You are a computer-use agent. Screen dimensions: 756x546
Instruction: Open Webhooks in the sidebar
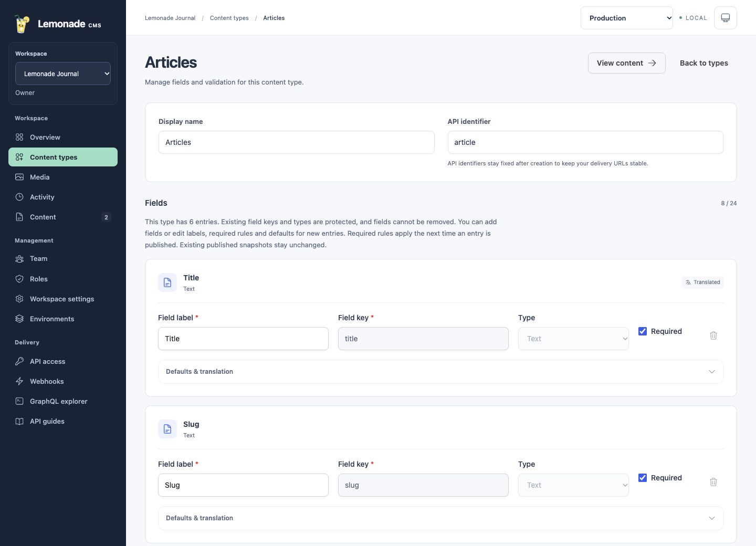[63, 381]
